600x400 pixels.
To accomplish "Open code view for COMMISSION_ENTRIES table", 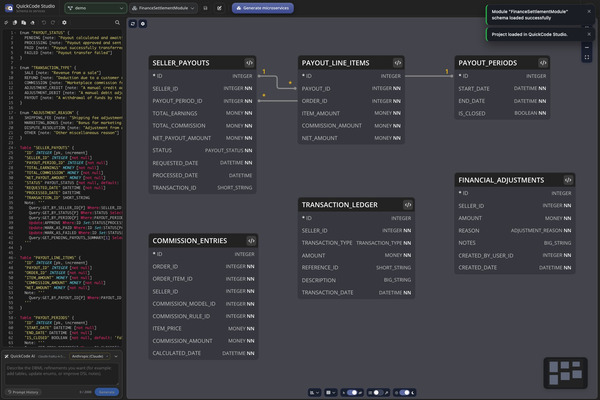I will (251, 241).
